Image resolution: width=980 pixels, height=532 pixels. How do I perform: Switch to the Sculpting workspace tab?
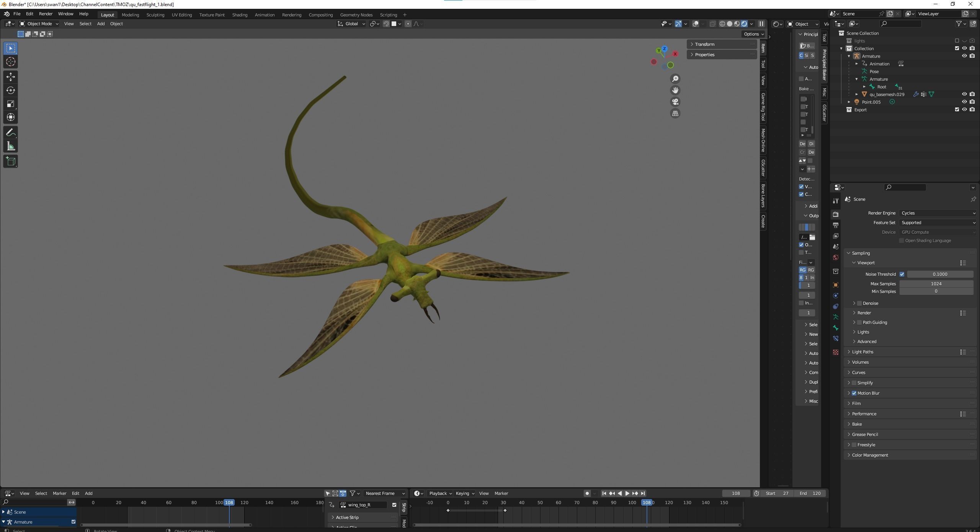pyautogui.click(x=155, y=15)
